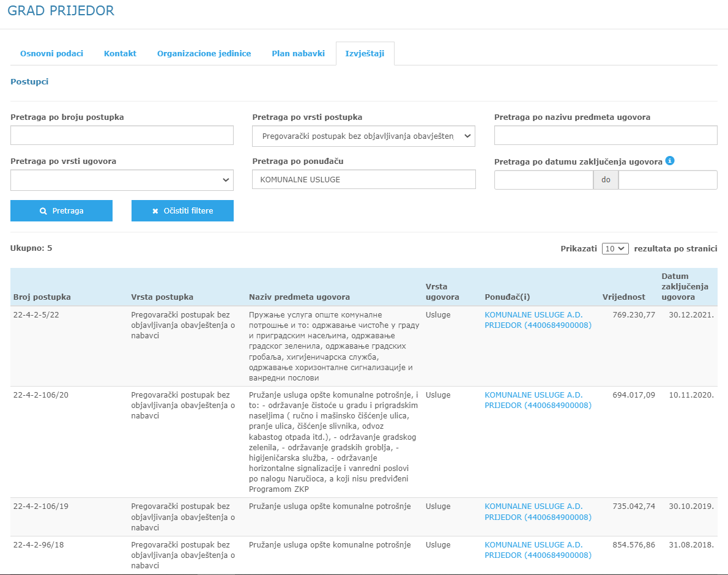728x575 pixels.
Task: Click the Pretraga po ponuđaču input field
Action: [x=363, y=180]
